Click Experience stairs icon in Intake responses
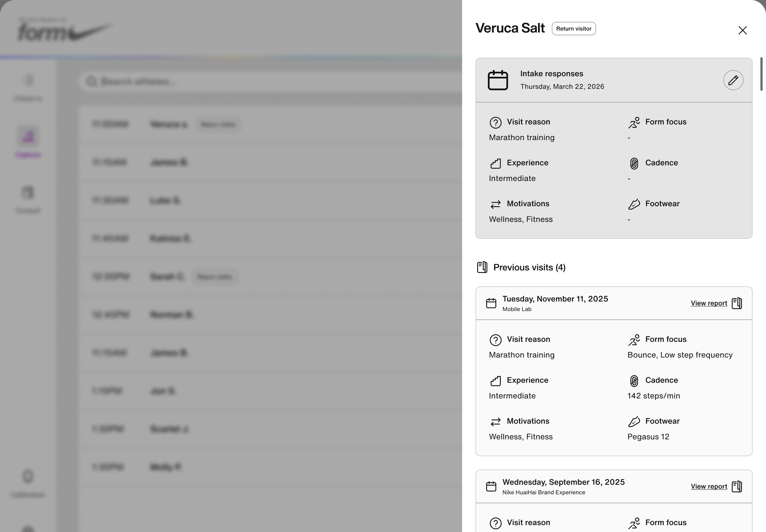Screen dimensions: 766x532 coord(495,163)
